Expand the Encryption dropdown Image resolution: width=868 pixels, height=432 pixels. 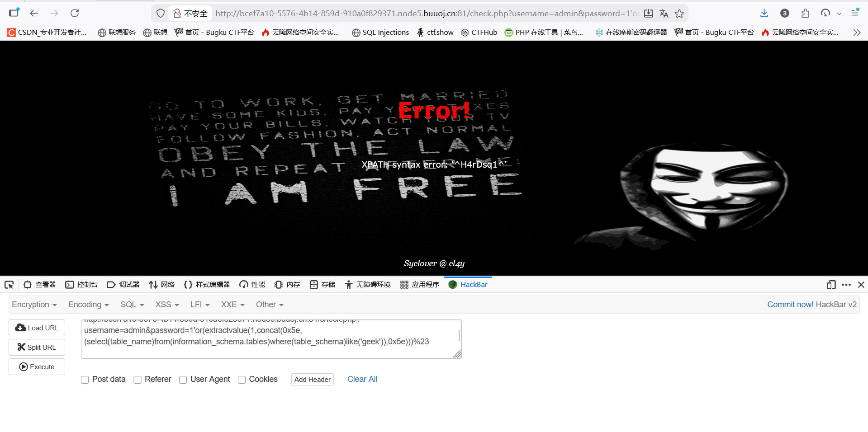click(34, 305)
